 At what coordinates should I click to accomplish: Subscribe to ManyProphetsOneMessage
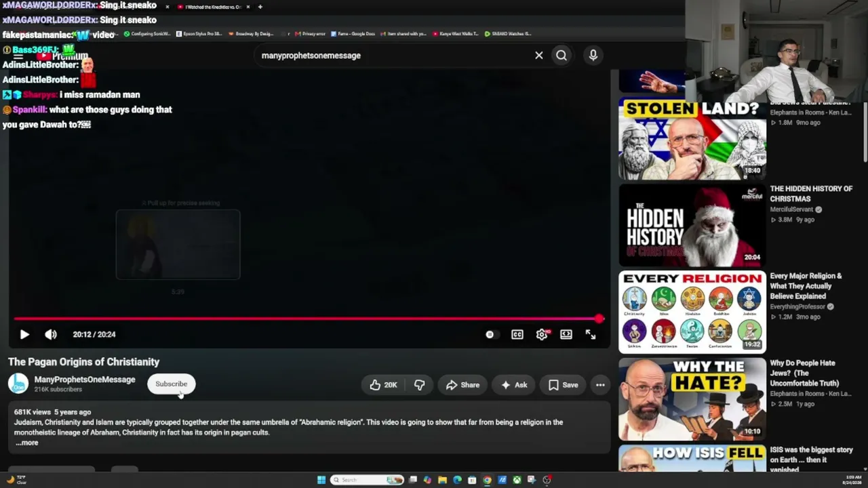click(x=171, y=384)
